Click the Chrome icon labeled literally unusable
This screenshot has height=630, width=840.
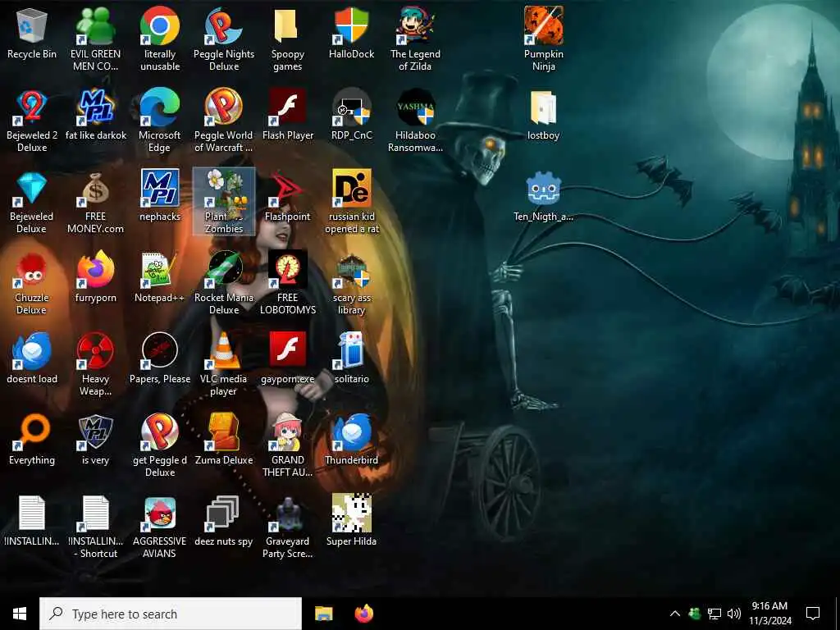coord(160,39)
